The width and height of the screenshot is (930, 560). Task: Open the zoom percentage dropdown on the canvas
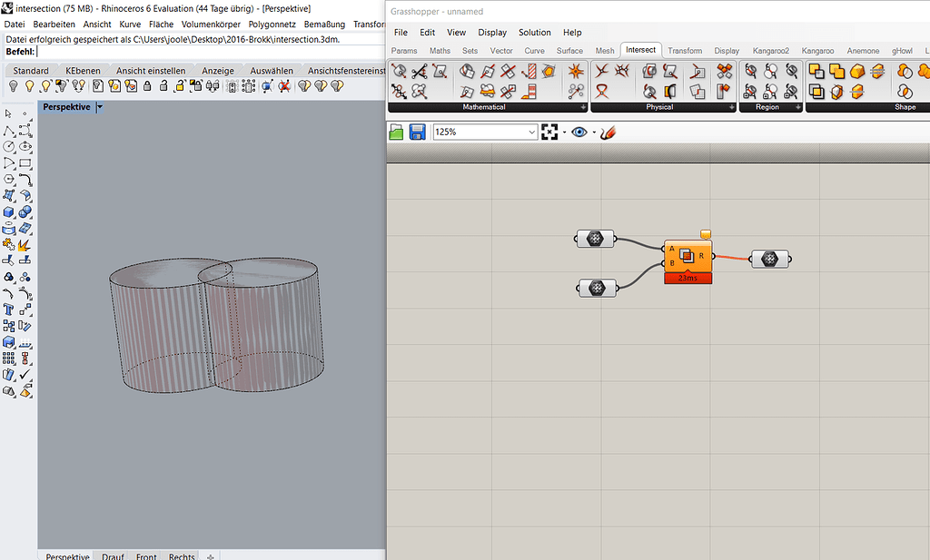coord(534,132)
